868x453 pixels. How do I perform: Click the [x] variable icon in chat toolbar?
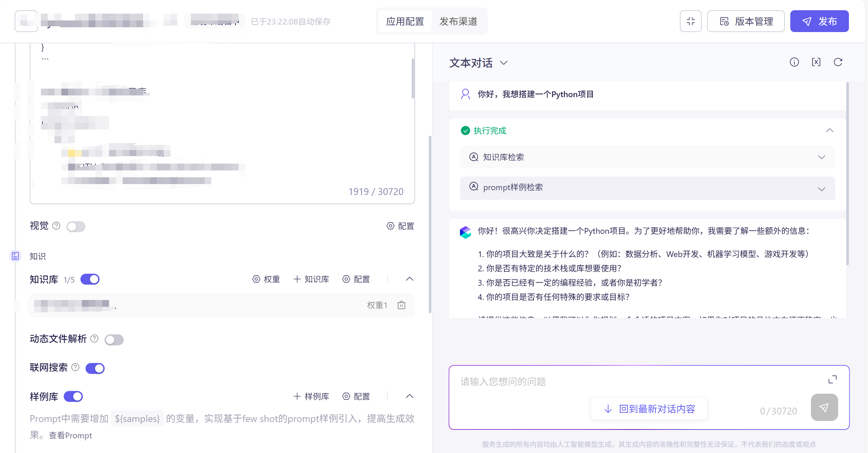[x=816, y=62]
